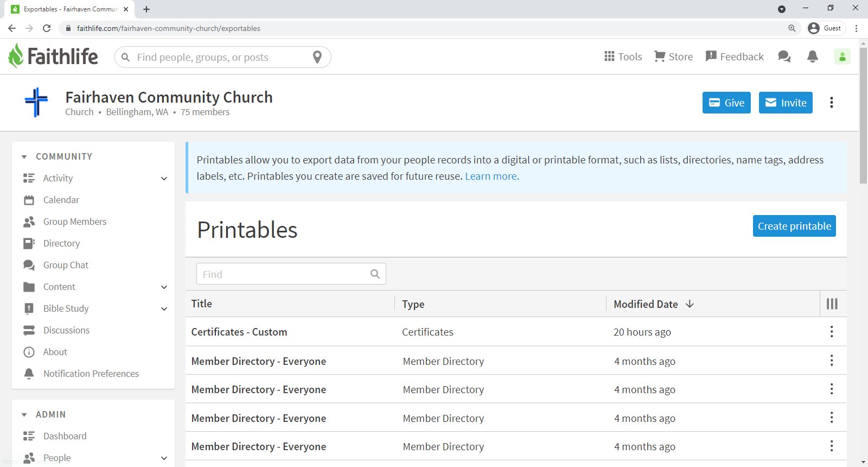Open the Chrome three-dot menu
This screenshot has height=467, width=868.
857,28
